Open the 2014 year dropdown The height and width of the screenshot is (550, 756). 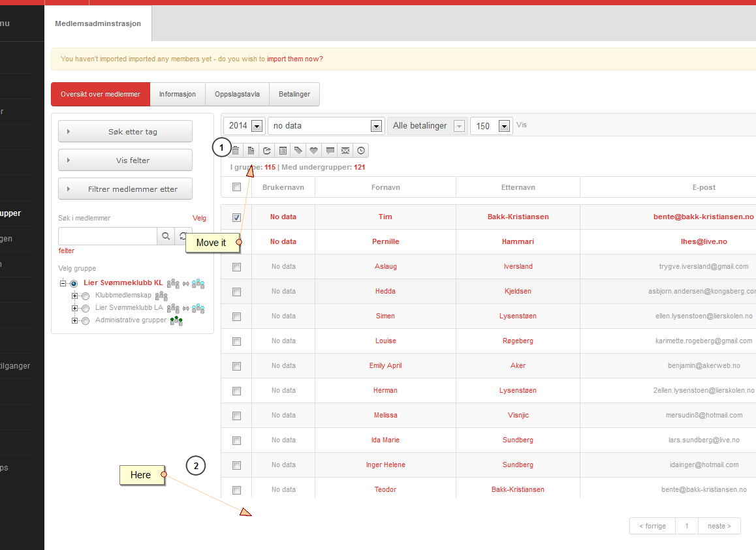[x=244, y=126]
